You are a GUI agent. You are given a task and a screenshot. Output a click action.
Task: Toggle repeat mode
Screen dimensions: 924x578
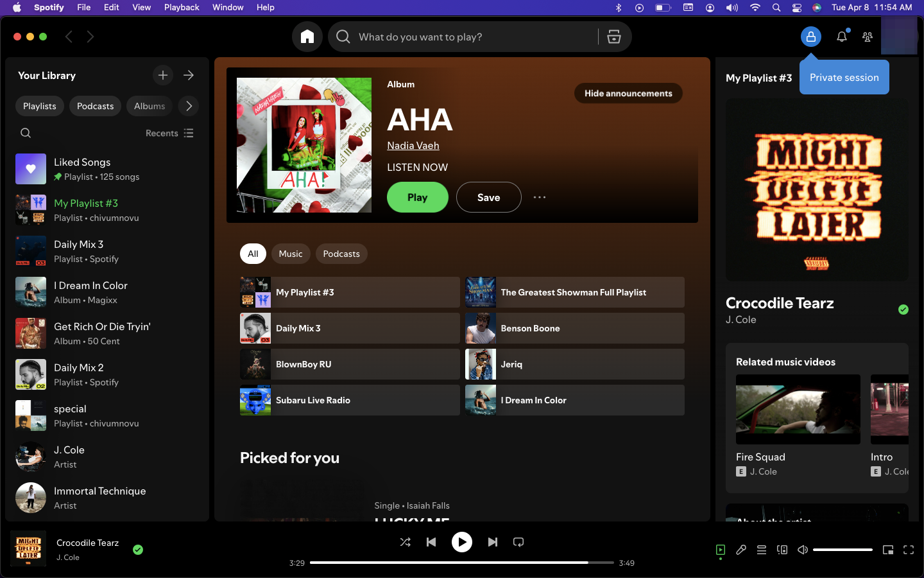(x=518, y=542)
